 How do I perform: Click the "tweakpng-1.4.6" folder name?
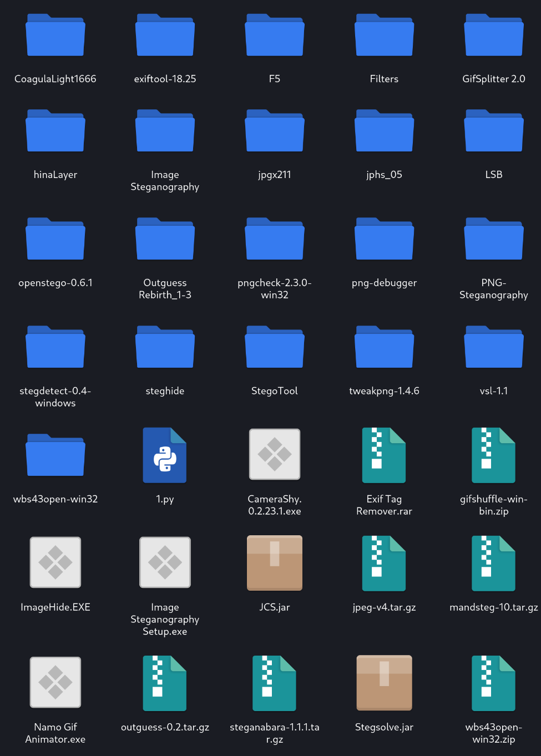[x=384, y=391]
